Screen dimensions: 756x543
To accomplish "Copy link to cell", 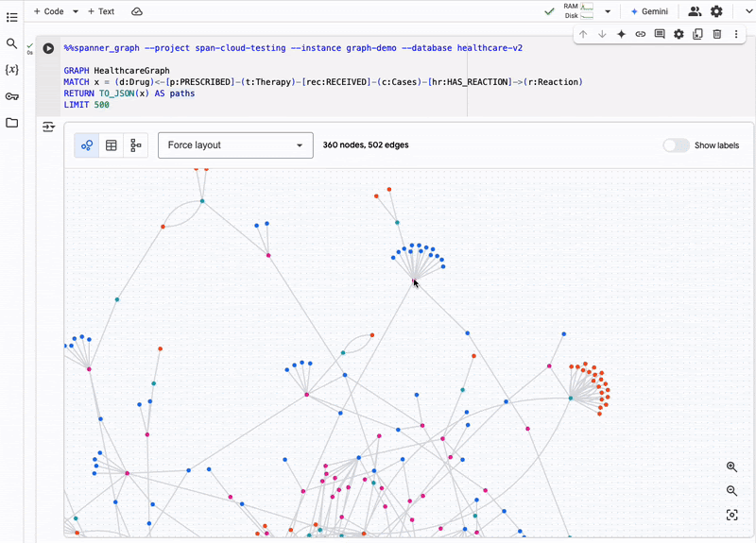I will click(641, 34).
